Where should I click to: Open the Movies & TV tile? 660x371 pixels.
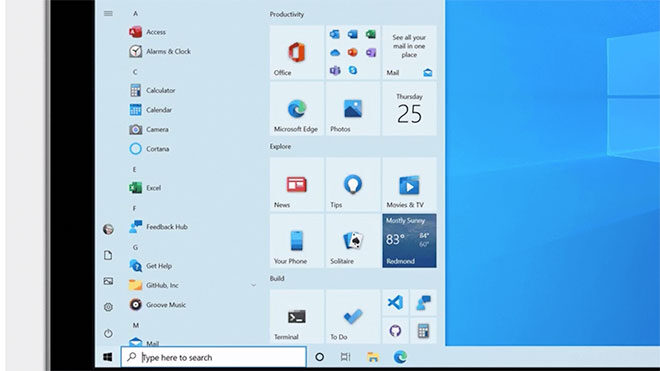point(409,184)
